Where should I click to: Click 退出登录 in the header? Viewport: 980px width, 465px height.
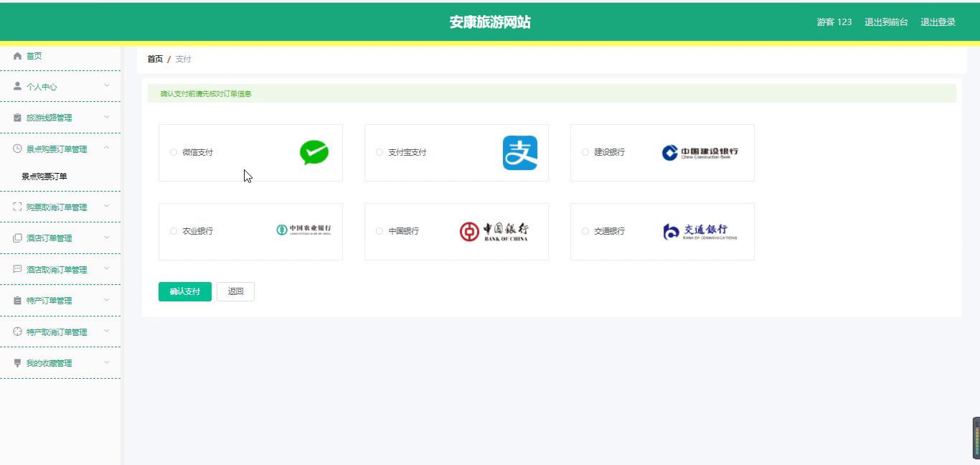tap(938, 22)
